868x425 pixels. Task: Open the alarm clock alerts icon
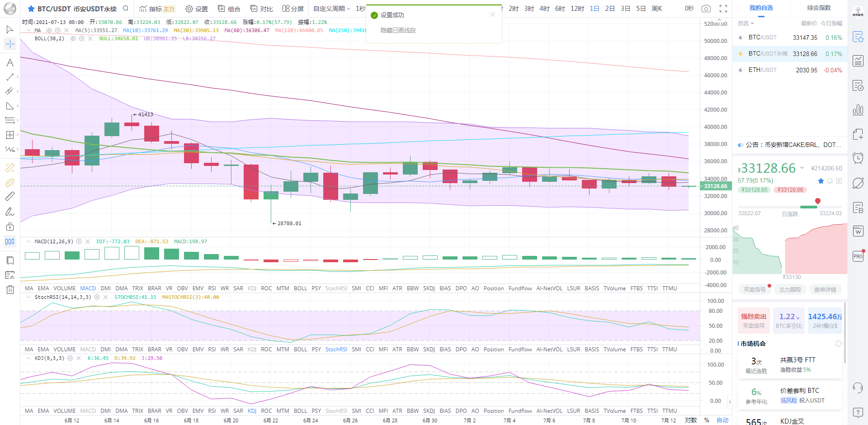858,158
